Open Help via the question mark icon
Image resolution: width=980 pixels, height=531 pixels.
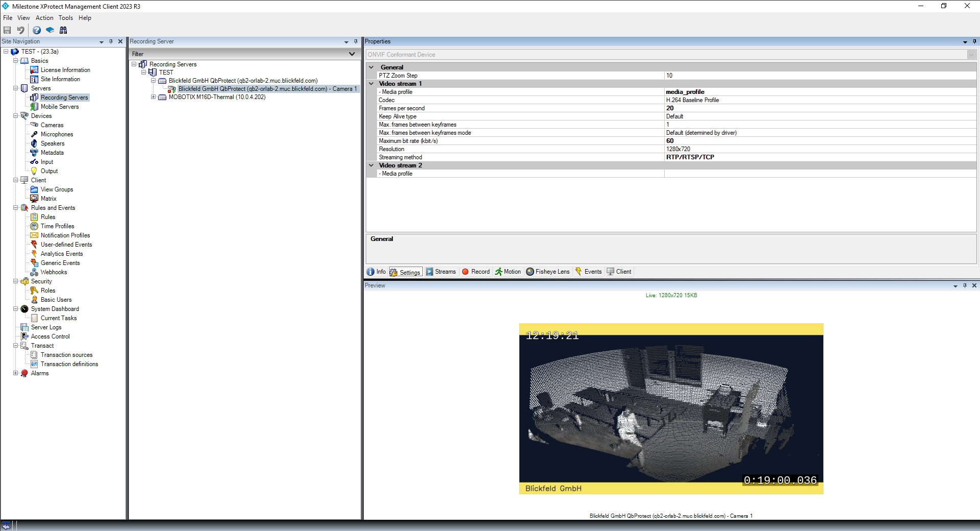click(37, 30)
